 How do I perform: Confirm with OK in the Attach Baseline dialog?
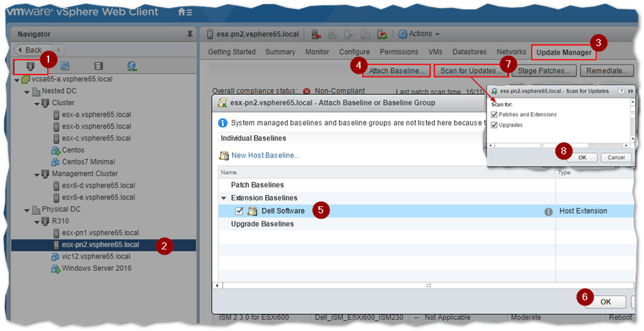605,302
